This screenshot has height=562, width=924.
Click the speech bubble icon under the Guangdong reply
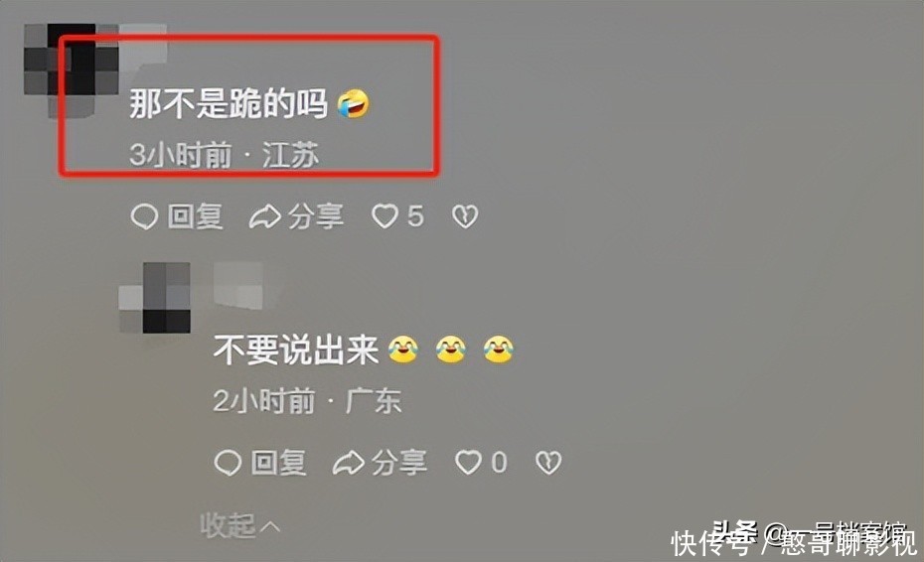coord(228,463)
